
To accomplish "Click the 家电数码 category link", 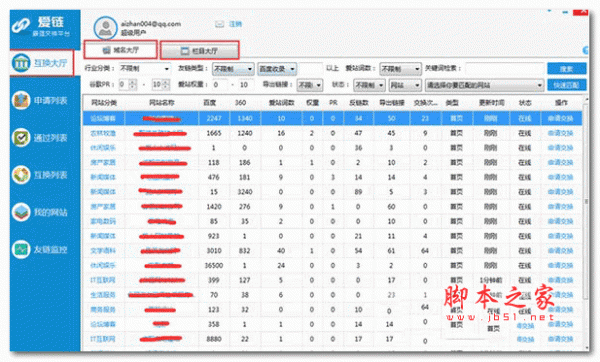I will pos(103,221).
